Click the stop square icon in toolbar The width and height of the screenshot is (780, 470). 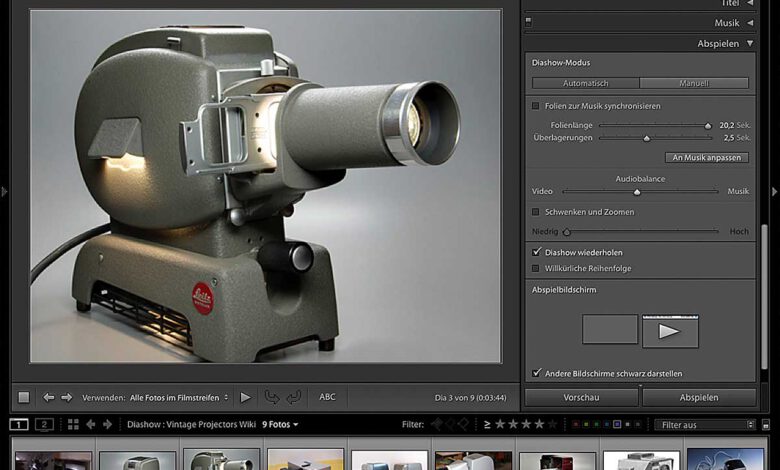tap(24, 397)
